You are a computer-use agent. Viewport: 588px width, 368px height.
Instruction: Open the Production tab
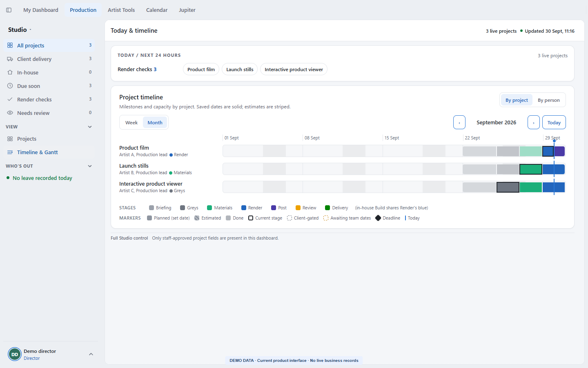83,10
